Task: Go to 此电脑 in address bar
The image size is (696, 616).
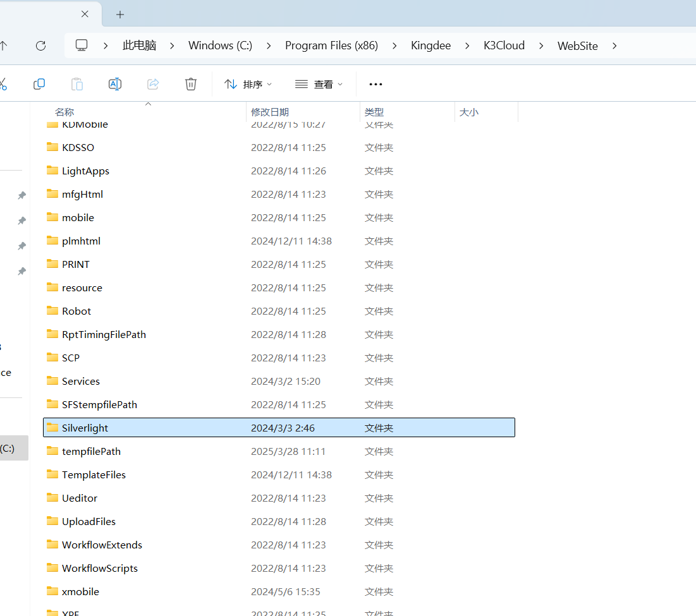Action: pos(139,45)
